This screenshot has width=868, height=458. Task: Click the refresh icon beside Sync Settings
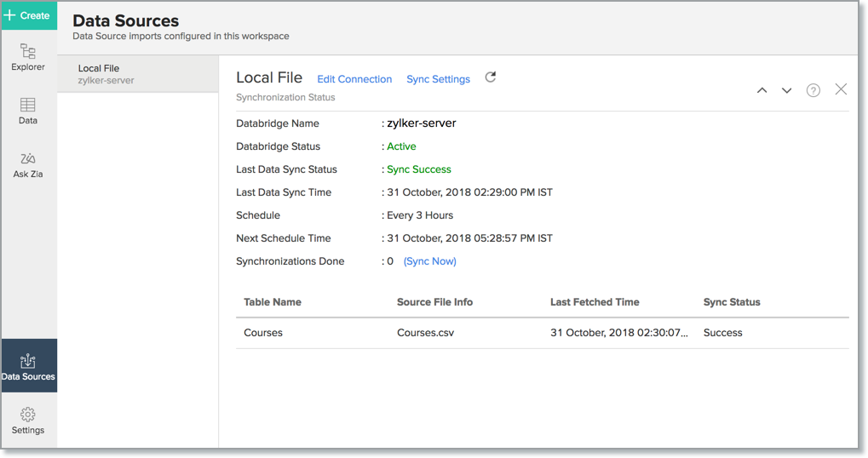[x=491, y=77]
